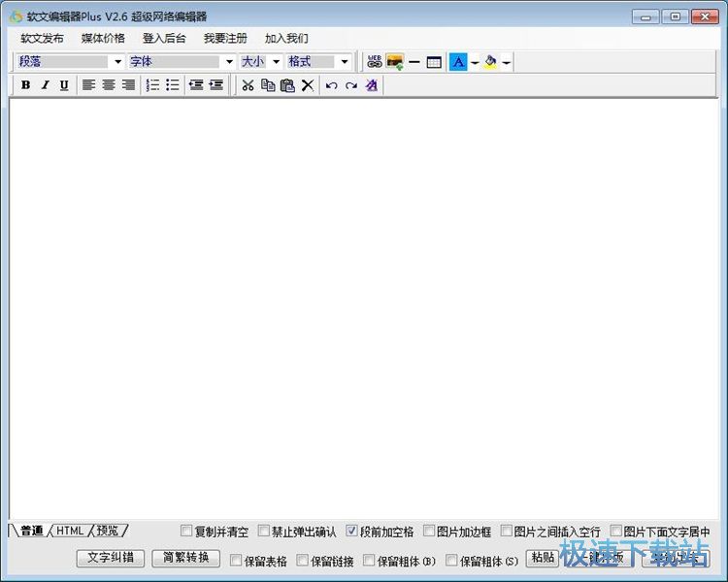
Task: Insert an image using the picture icon
Action: pos(395,62)
